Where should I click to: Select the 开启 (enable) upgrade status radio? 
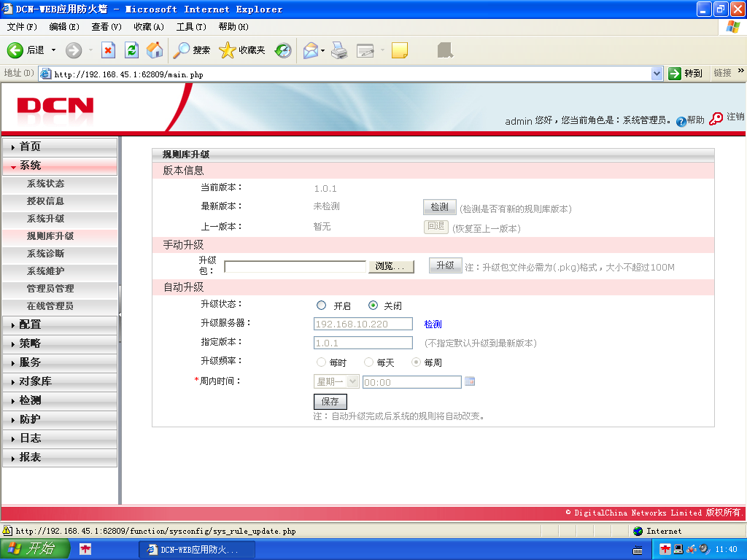tap(322, 306)
